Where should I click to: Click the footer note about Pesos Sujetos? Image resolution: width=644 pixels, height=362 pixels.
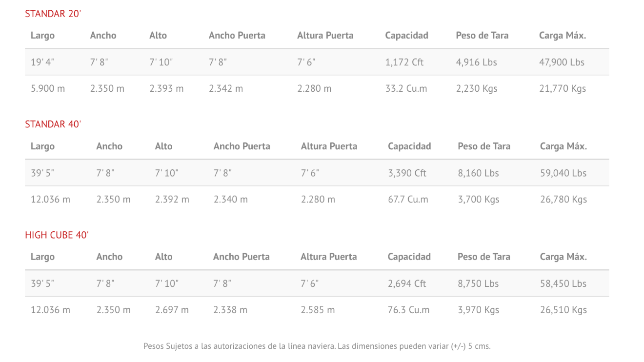[317, 346]
